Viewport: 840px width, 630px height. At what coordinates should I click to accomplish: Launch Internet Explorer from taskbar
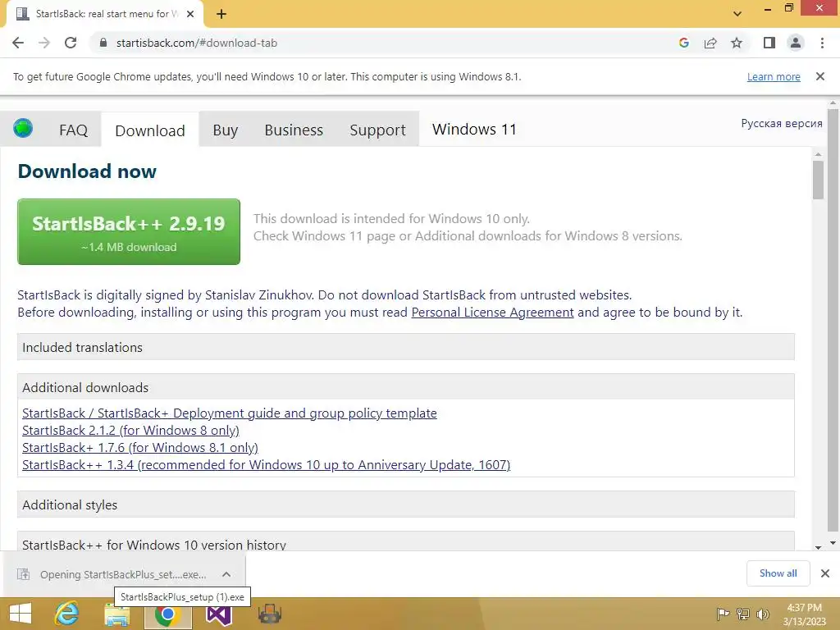point(67,614)
